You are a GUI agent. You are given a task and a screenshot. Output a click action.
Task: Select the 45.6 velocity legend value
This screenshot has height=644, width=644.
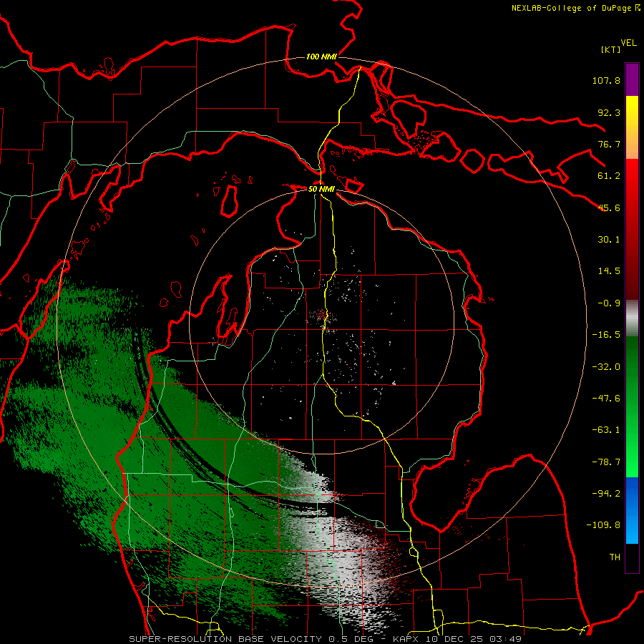[609, 208]
